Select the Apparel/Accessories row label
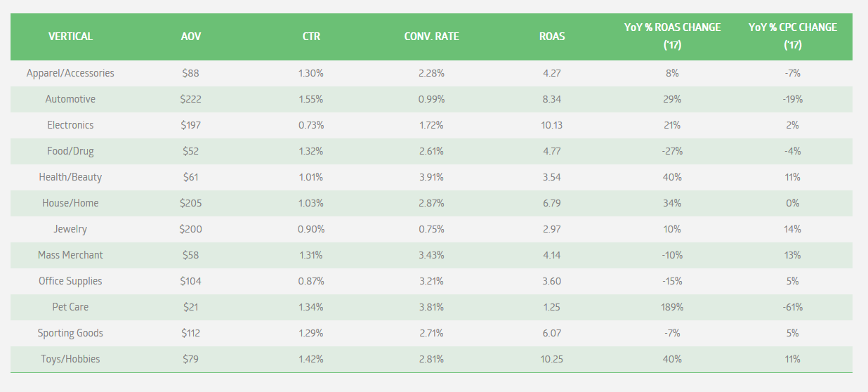 (x=70, y=73)
